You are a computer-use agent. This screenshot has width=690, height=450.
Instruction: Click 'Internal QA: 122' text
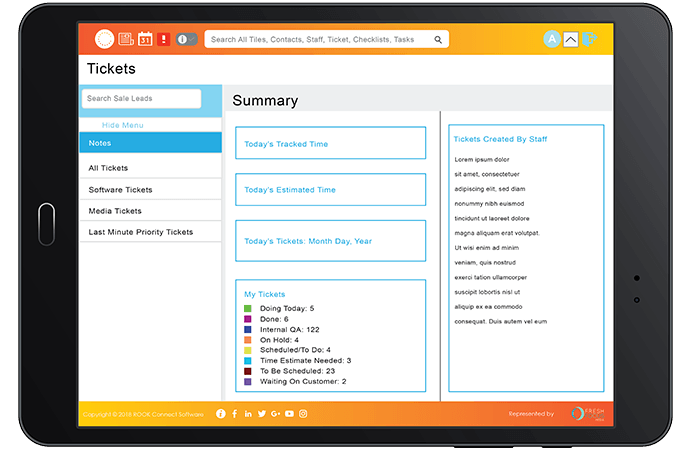pos(290,329)
